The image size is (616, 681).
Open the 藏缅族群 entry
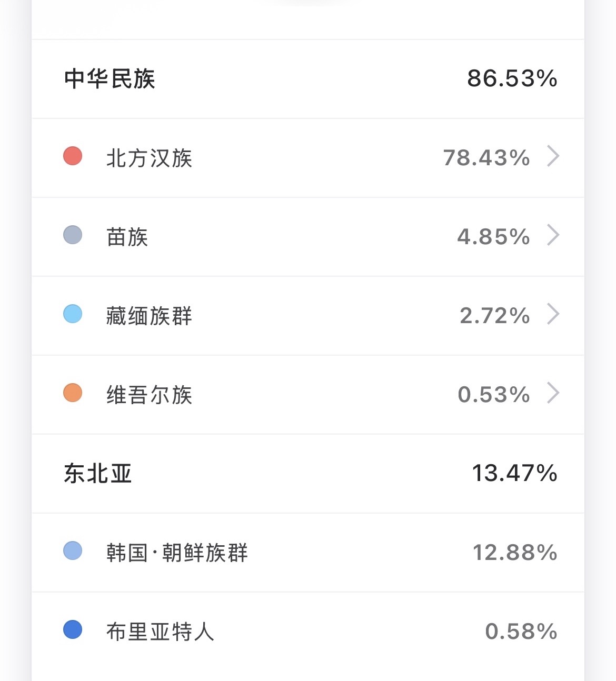click(x=150, y=316)
